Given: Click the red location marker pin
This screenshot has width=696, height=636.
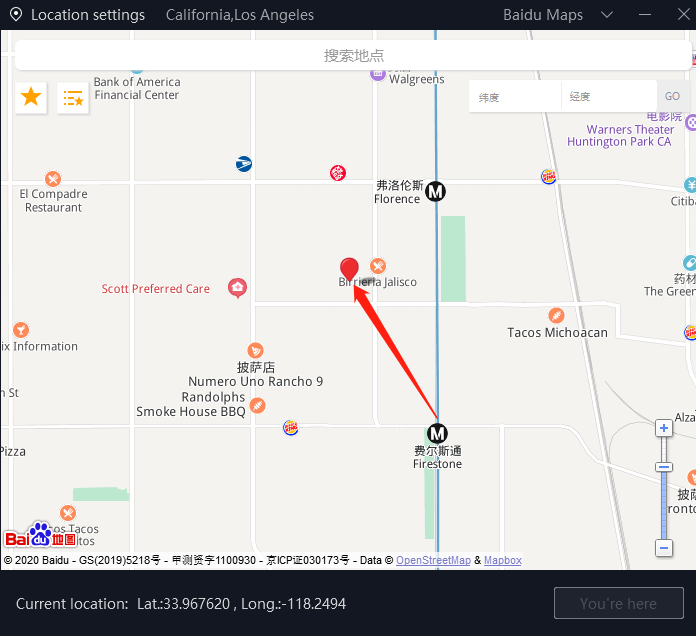Looking at the screenshot, I should [x=349, y=269].
